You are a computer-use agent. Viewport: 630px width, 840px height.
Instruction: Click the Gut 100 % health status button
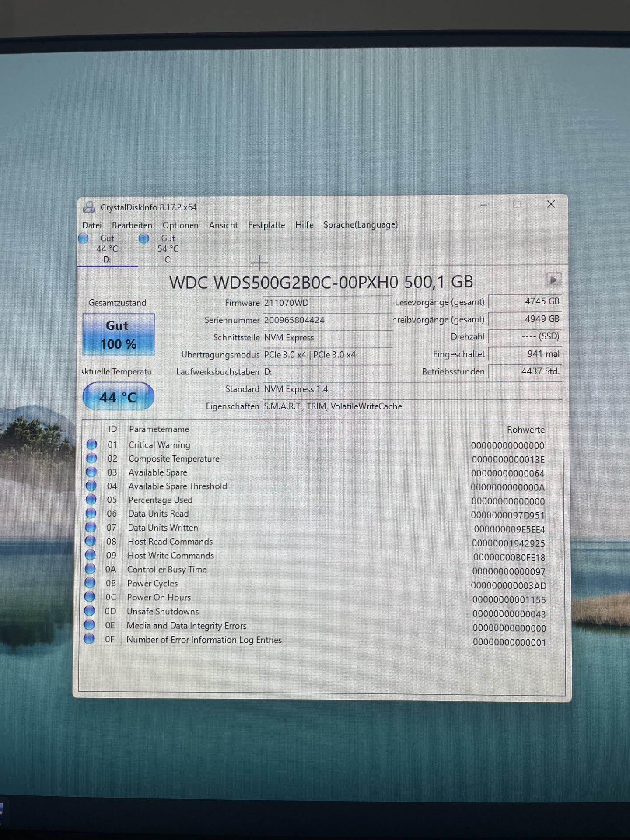pyautogui.click(x=119, y=335)
